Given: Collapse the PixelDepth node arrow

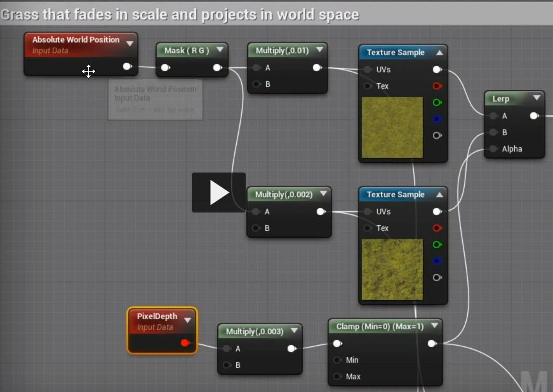Looking at the screenshot, I should pyautogui.click(x=188, y=320).
